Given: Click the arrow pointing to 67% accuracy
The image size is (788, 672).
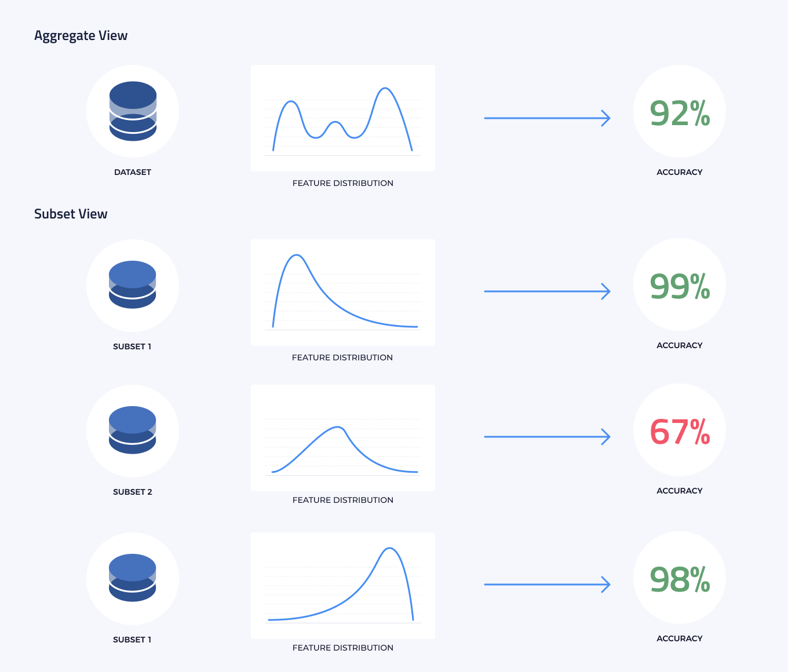Looking at the screenshot, I should [547, 437].
